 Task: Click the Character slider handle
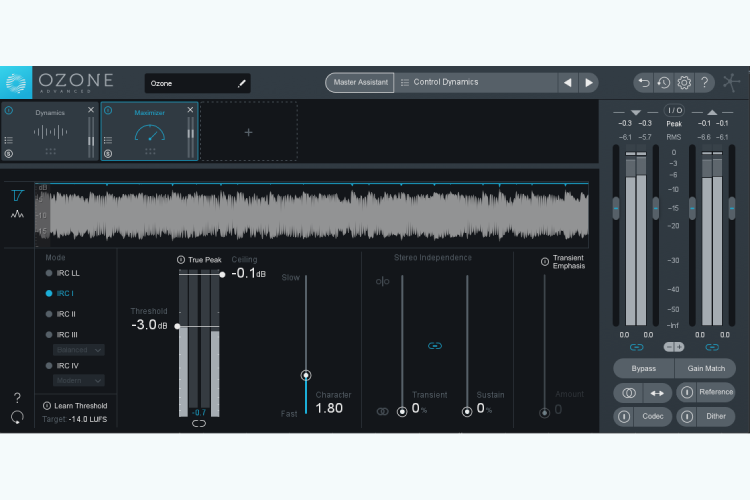pyautogui.click(x=306, y=375)
